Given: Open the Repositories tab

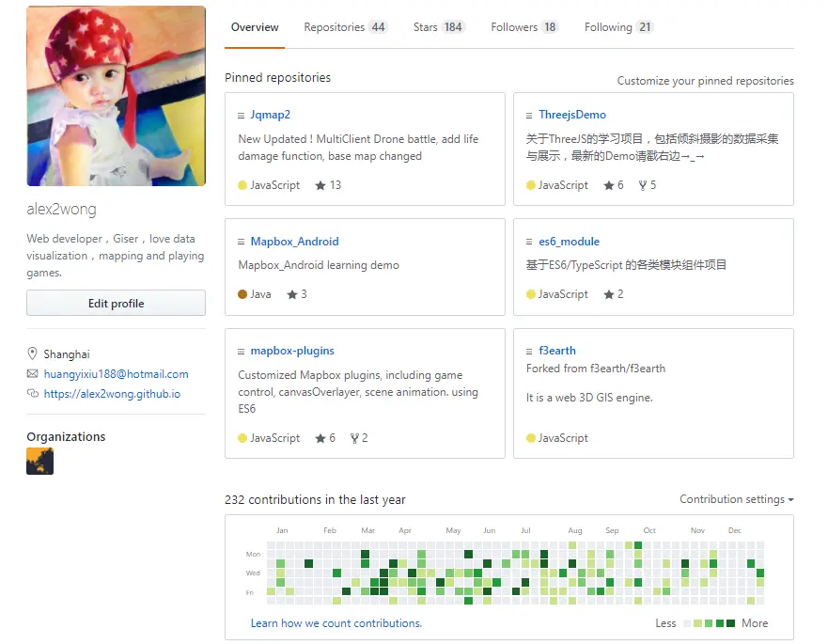Looking at the screenshot, I should pyautogui.click(x=346, y=27).
